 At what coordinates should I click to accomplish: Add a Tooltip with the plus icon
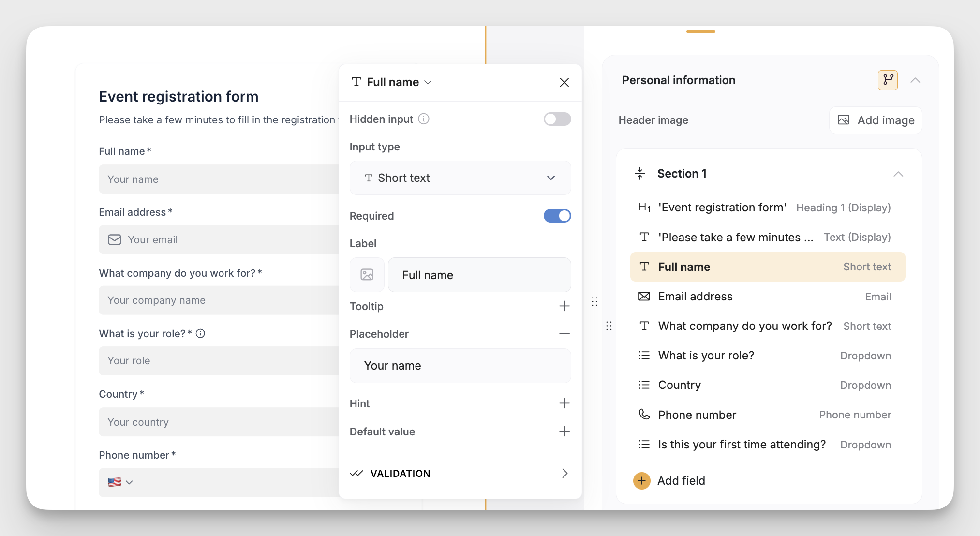(x=564, y=306)
